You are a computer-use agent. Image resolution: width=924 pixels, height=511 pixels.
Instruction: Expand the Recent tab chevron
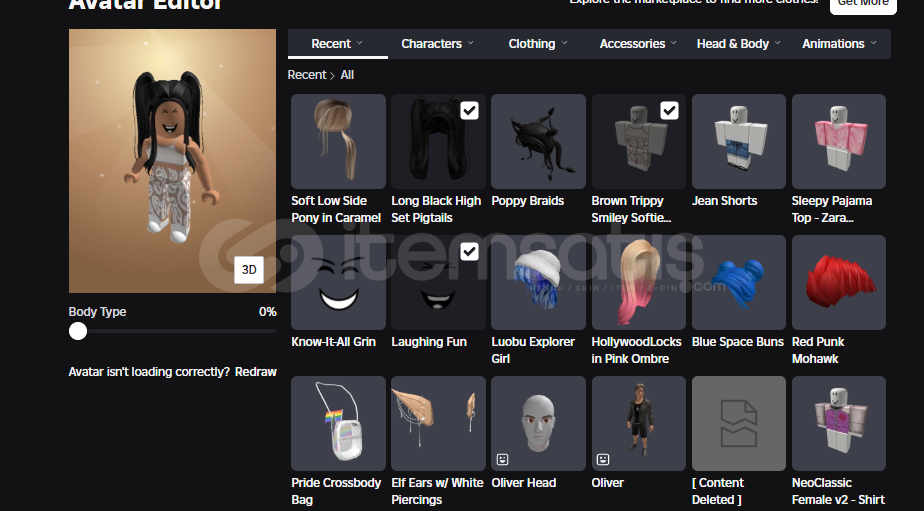point(359,43)
